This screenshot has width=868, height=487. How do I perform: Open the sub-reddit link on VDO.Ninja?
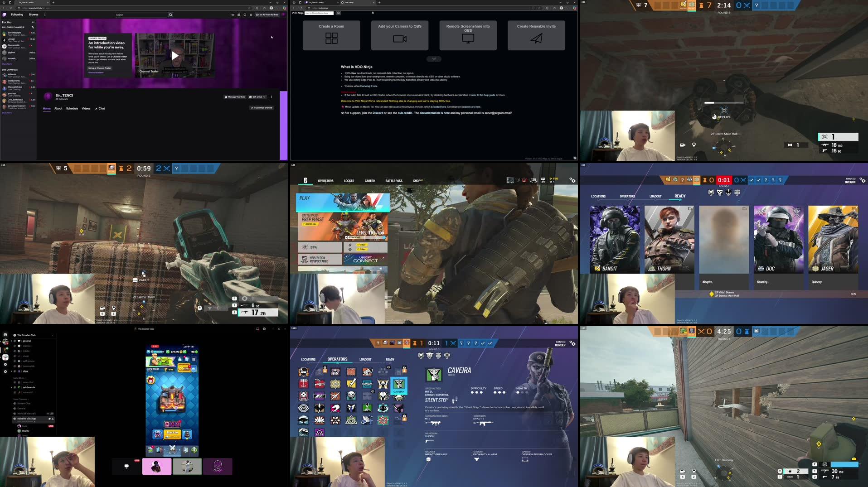point(405,113)
